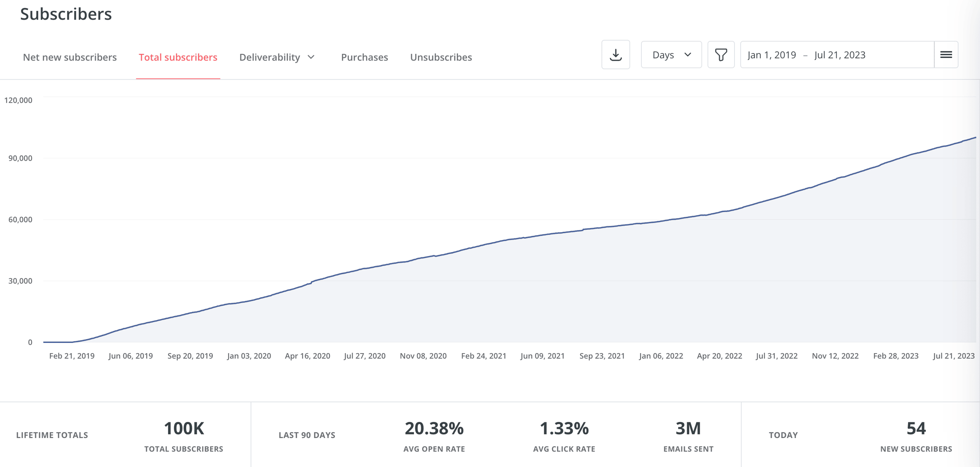The image size is (980, 467).
Task: Click the Subscribers page heading
Action: pos(66,14)
